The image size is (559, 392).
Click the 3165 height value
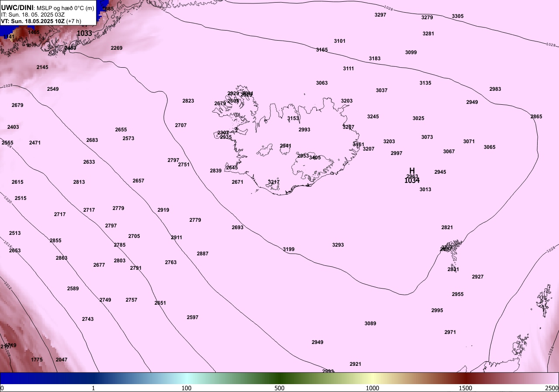322,50
